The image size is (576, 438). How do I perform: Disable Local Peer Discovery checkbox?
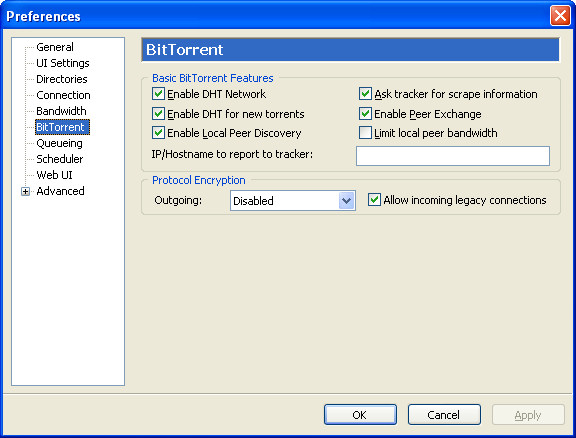pos(158,133)
